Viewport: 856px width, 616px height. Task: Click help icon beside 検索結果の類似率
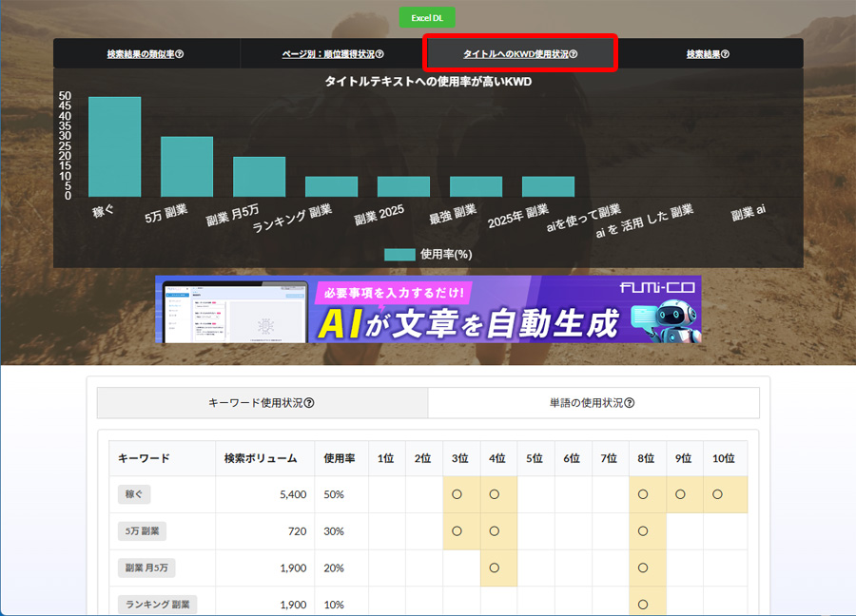(180, 54)
